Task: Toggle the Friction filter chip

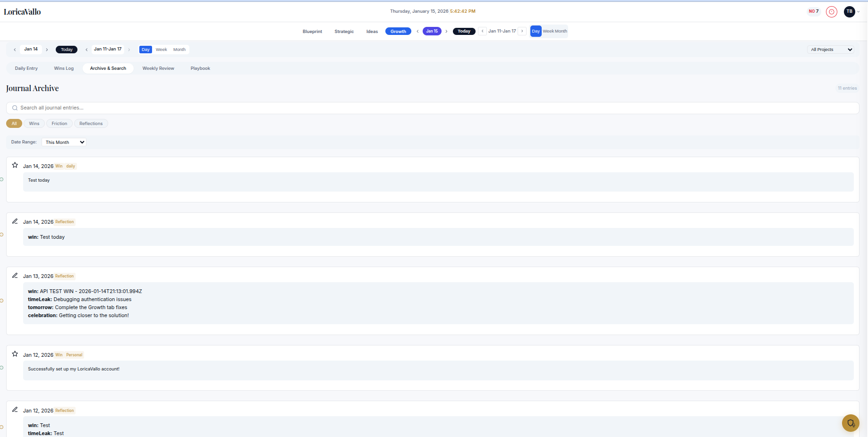Action: coord(59,123)
